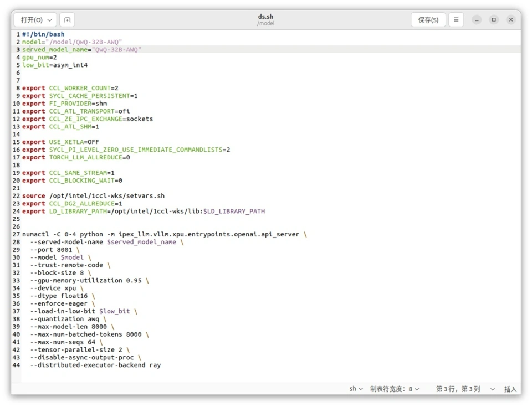Click export CCL_BLOCKING_WAIT=0 line
Viewport: 532px width, 407px height.
pyautogui.click(x=72, y=181)
